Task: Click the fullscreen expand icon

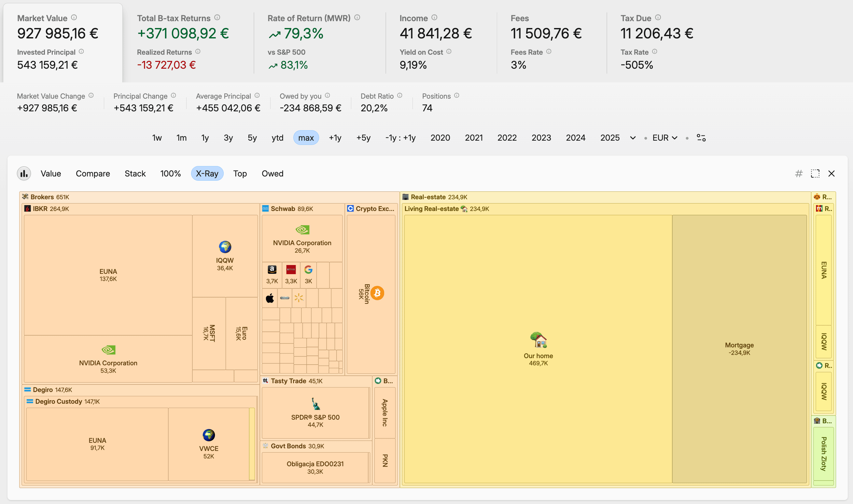Action: coord(815,174)
